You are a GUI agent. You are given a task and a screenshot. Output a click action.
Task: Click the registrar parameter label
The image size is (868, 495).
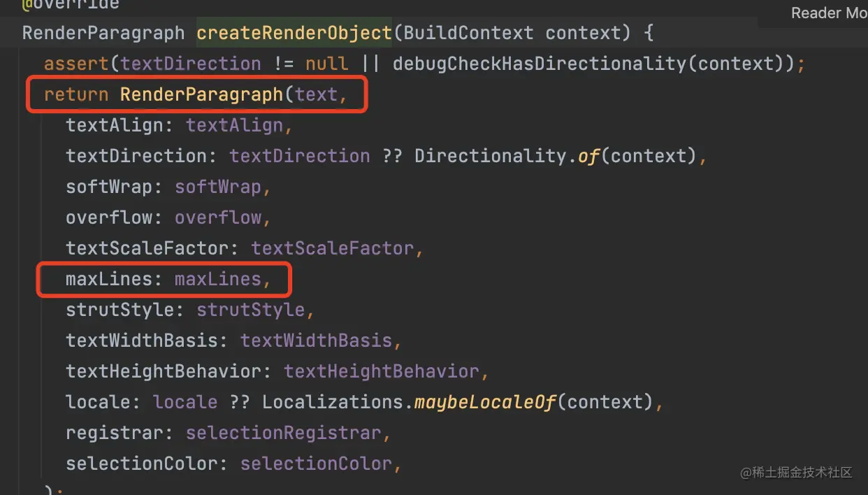click(x=114, y=433)
